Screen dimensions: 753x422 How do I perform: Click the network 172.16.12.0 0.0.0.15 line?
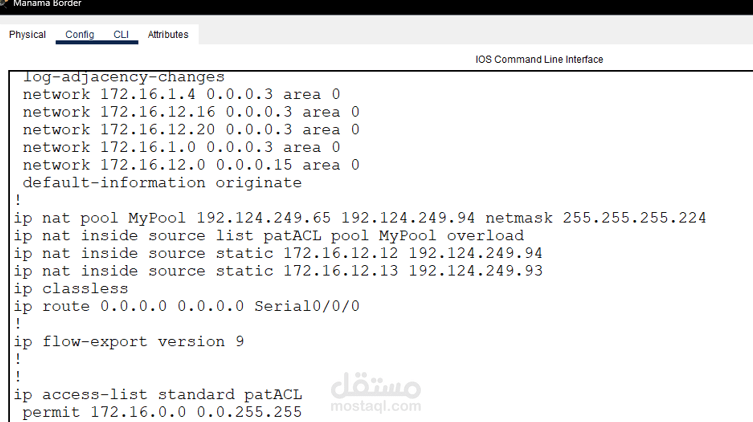tap(191, 165)
